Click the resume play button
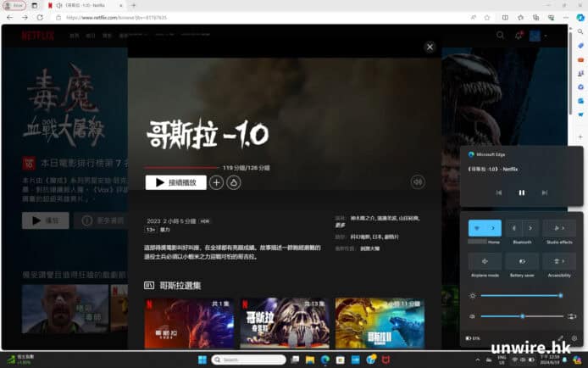Image resolution: width=588 pixels, height=368 pixels. pyautogui.click(x=175, y=182)
